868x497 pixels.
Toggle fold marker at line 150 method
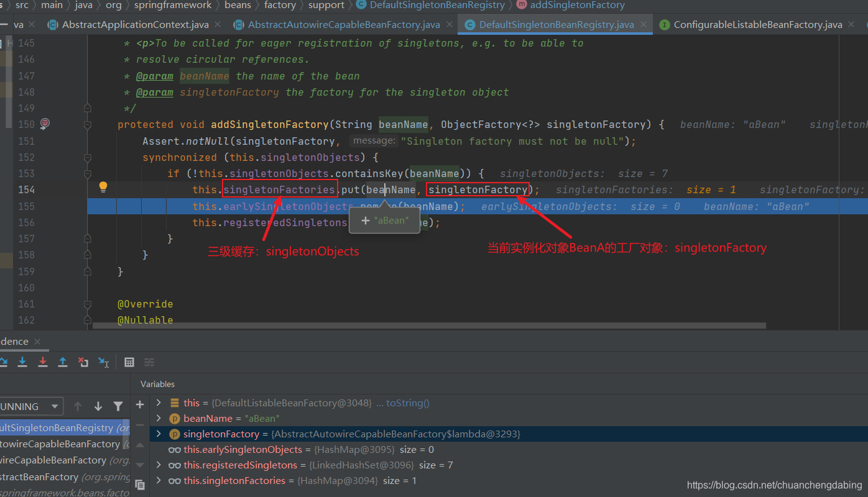[88, 124]
